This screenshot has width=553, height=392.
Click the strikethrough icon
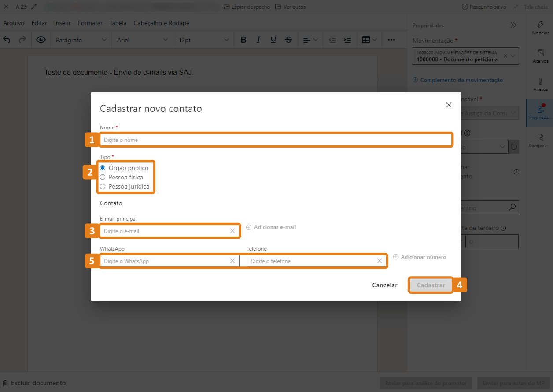[x=288, y=40]
